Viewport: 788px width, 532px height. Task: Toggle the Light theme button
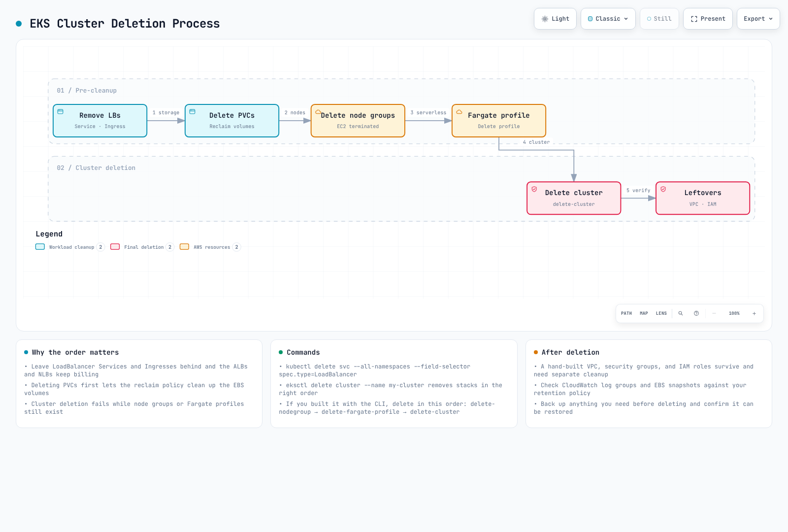point(555,19)
